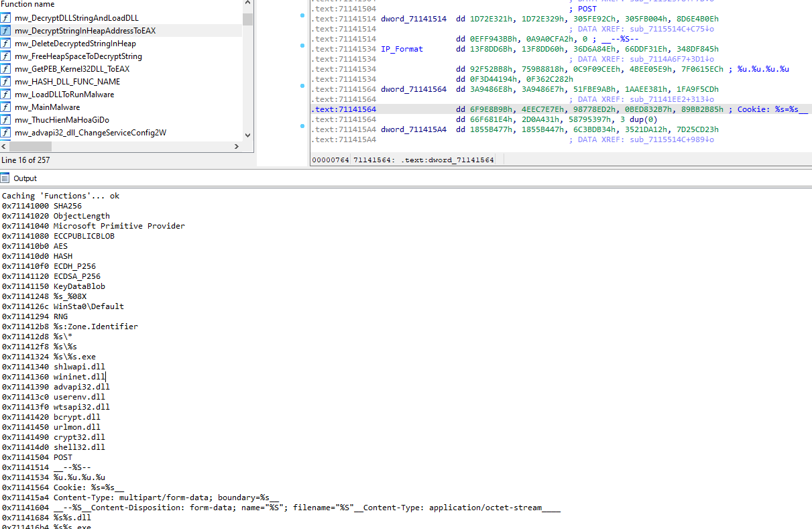812x529 pixels.
Task: Click the function icon beside mw_FreeHeapSpaceToDecryptString
Action: 6,56
